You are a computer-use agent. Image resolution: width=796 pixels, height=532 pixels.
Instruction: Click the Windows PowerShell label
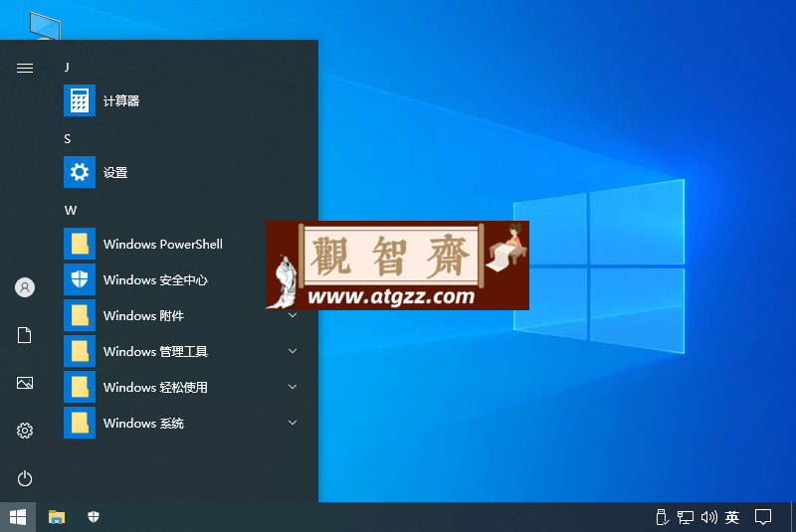point(163,244)
